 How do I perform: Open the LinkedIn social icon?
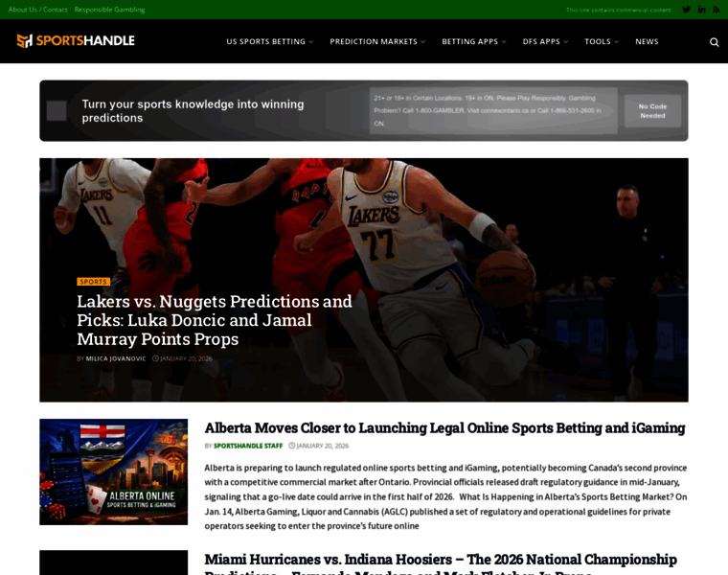701,10
